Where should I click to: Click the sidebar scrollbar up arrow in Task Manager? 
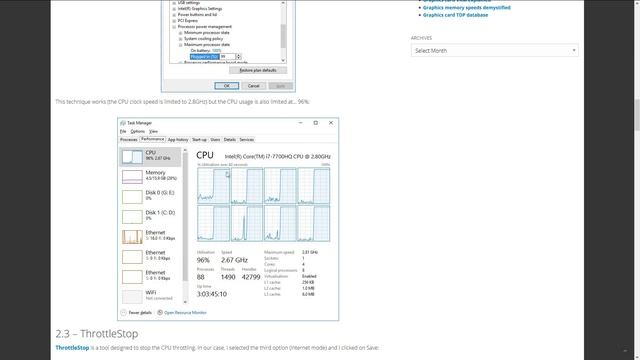pos(185,150)
